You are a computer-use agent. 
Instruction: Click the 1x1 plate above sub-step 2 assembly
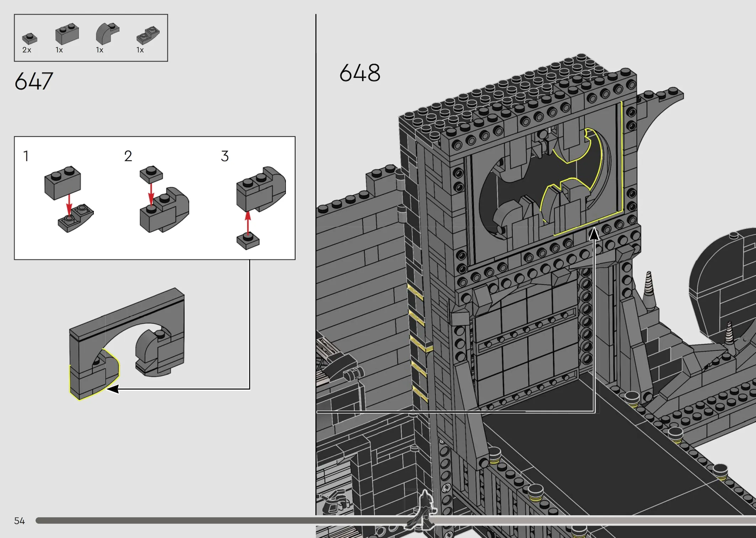click(151, 174)
